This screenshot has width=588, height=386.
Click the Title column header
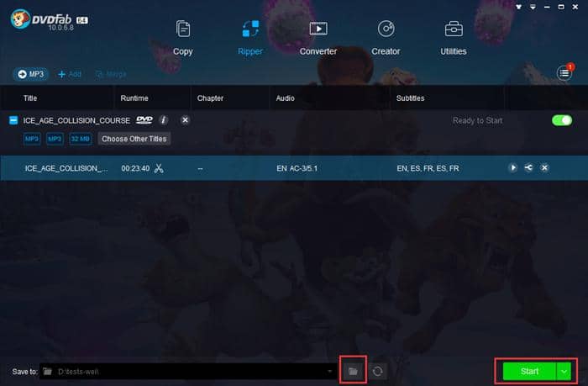tap(30, 98)
